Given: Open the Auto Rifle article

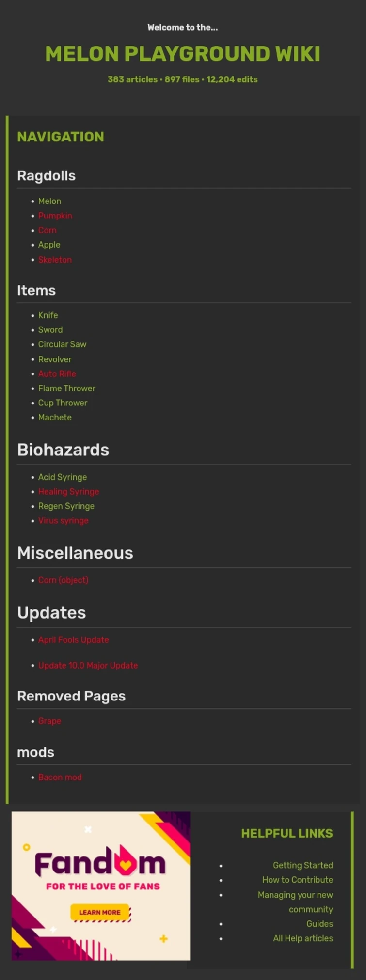Looking at the screenshot, I should tap(57, 374).
